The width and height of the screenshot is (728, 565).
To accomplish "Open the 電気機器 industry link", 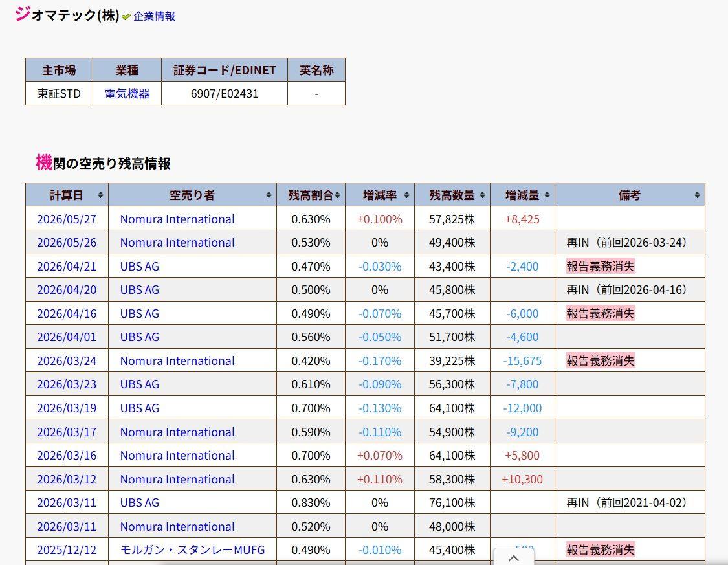I will 127,94.
